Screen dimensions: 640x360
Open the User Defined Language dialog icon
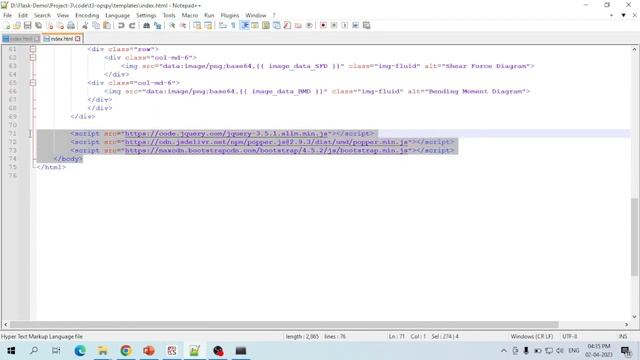tap(255, 25)
